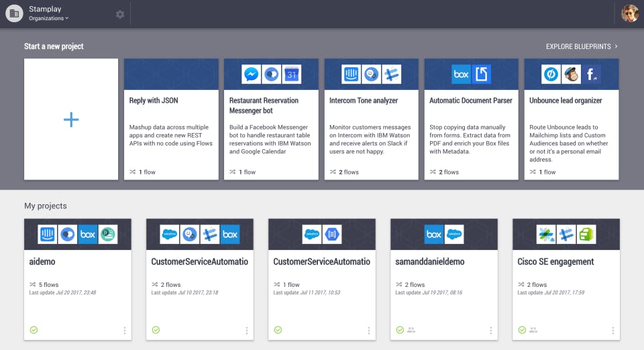
Task: Create a blank project with plus card
Action: click(x=71, y=120)
